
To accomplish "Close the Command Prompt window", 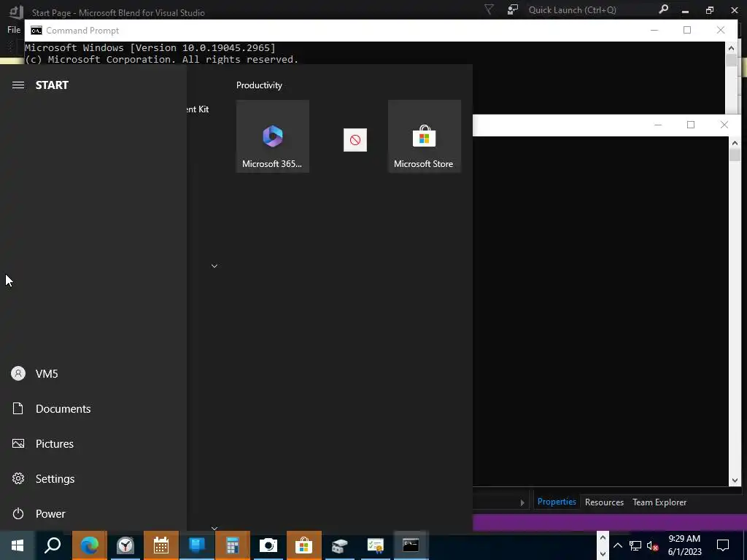I will pyautogui.click(x=720, y=30).
